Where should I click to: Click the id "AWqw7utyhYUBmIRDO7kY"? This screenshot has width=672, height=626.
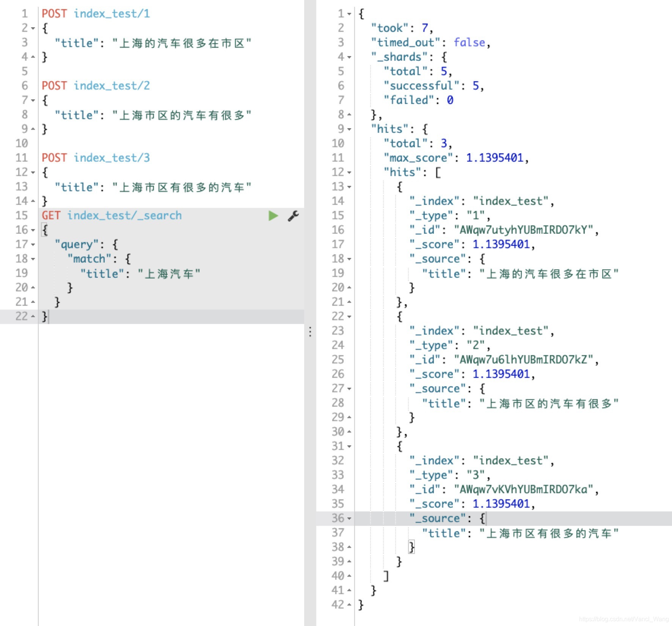pyautogui.click(x=524, y=230)
